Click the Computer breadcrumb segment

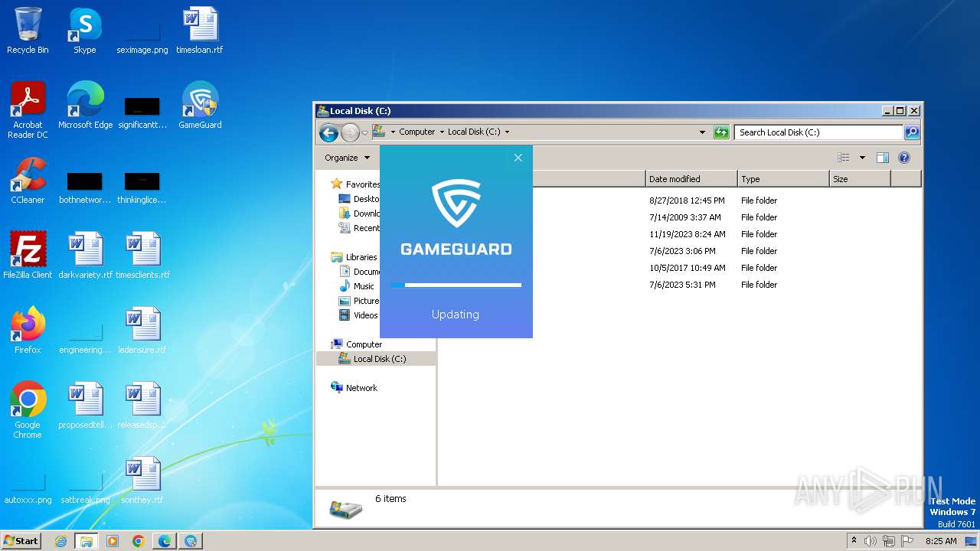[x=416, y=132]
